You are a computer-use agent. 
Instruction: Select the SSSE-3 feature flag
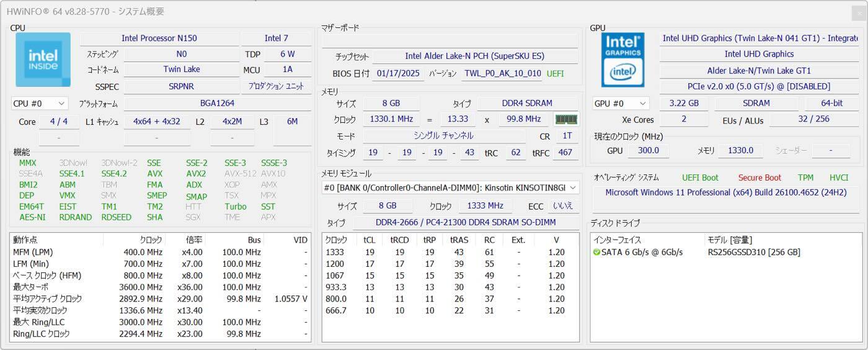click(x=273, y=163)
